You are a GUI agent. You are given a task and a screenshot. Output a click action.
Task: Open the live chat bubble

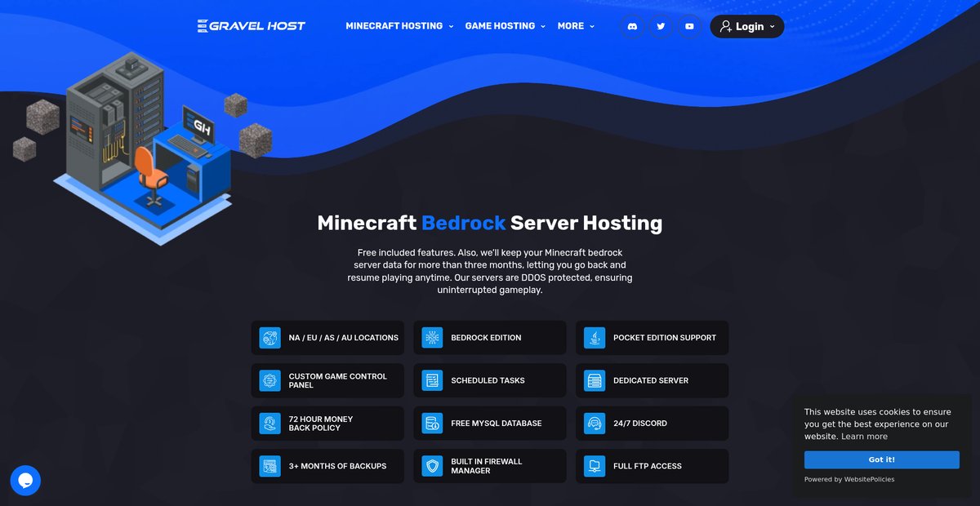click(x=25, y=481)
